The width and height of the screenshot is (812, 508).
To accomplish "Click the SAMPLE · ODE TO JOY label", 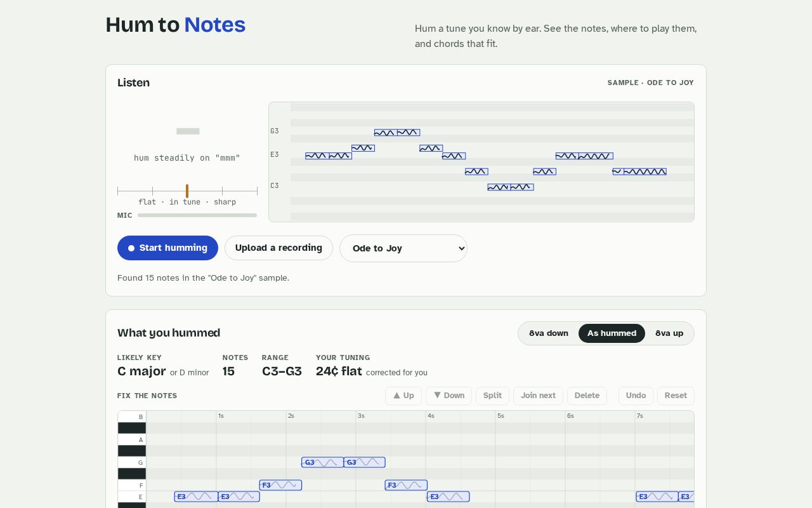I will 650,83.
